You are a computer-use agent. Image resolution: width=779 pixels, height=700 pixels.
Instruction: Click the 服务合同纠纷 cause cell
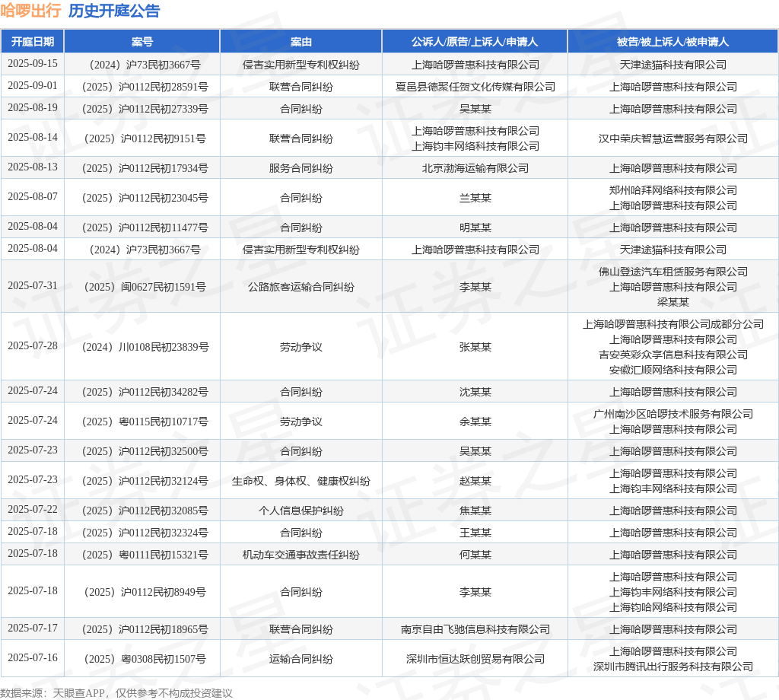click(301, 168)
